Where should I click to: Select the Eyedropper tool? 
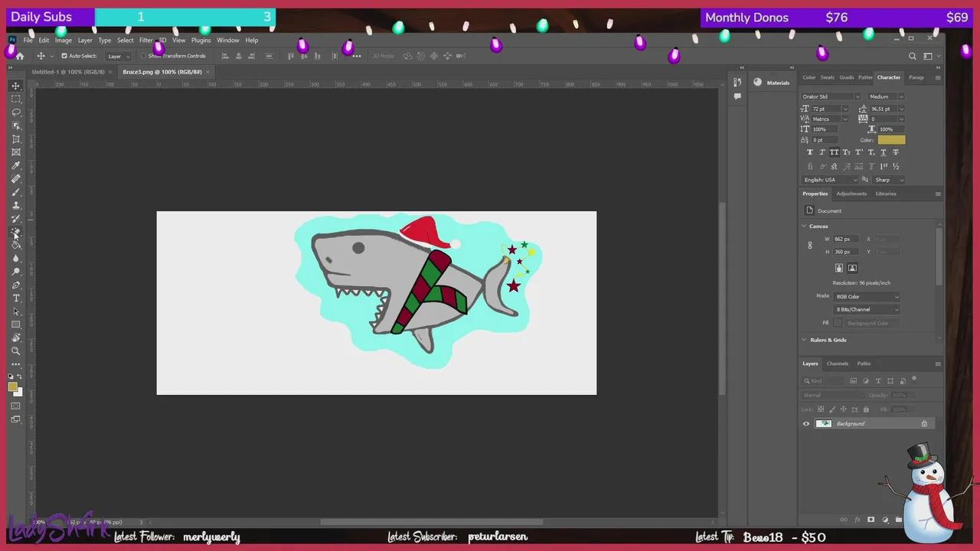(x=16, y=165)
